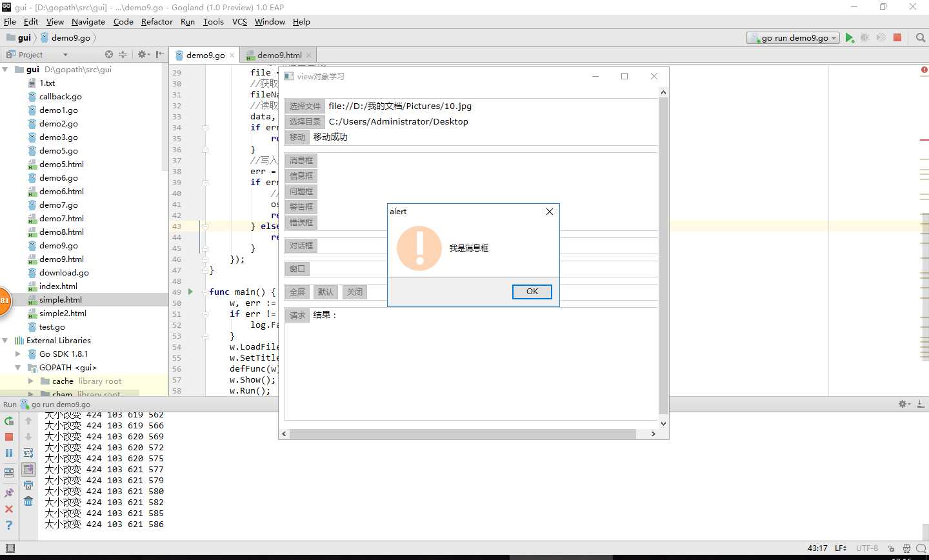The height and width of the screenshot is (560, 929).
Task: Click the Print icon in the Run console
Action: click(x=28, y=485)
